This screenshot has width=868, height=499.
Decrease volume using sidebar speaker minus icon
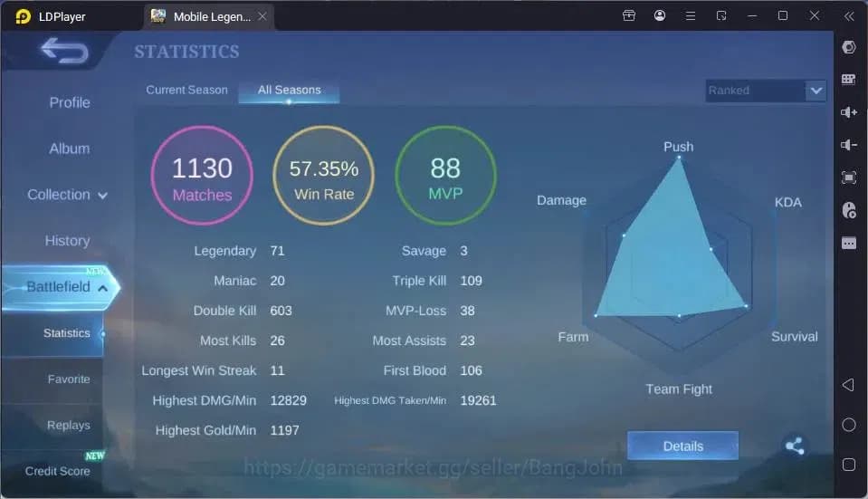click(849, 145)
